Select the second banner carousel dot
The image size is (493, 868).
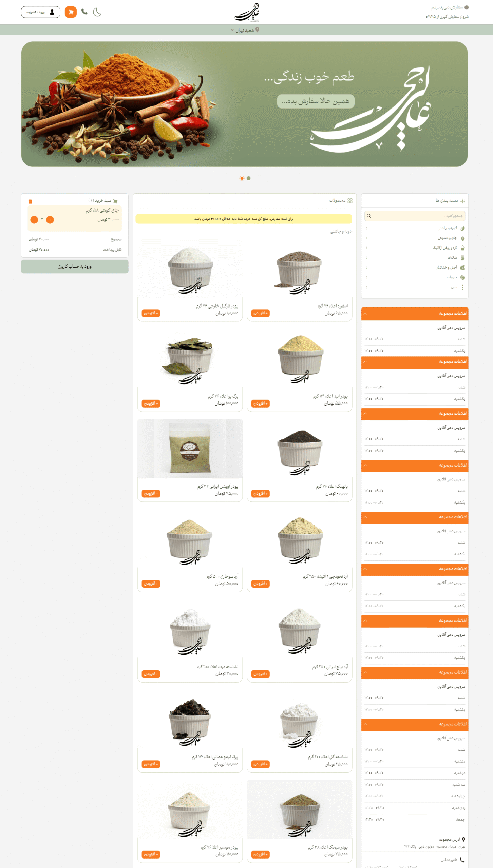coord(249,178)
